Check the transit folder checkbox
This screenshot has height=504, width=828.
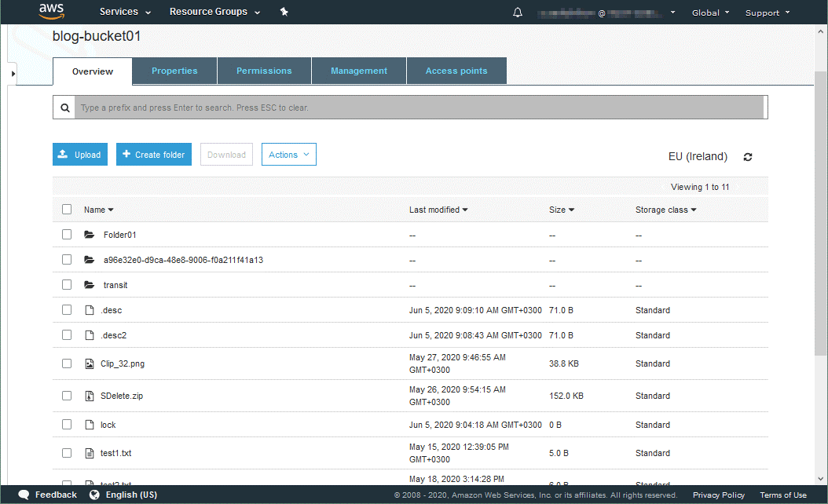(67, 284)
